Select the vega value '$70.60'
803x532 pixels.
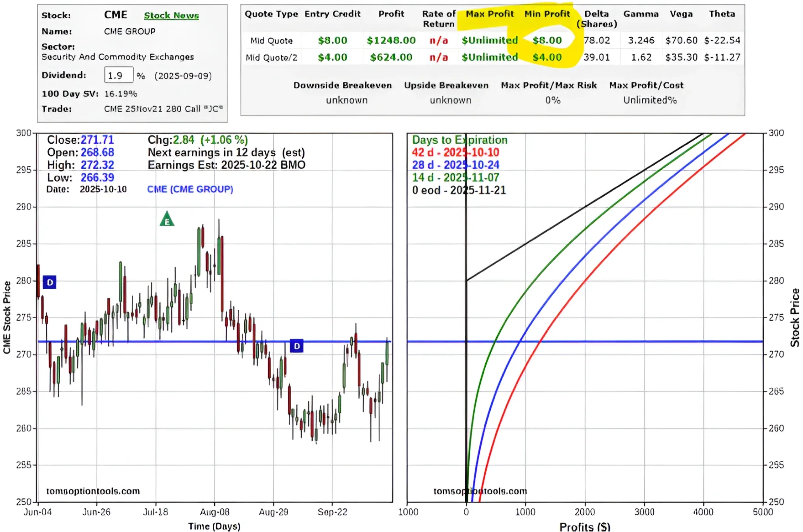point(681,41)
